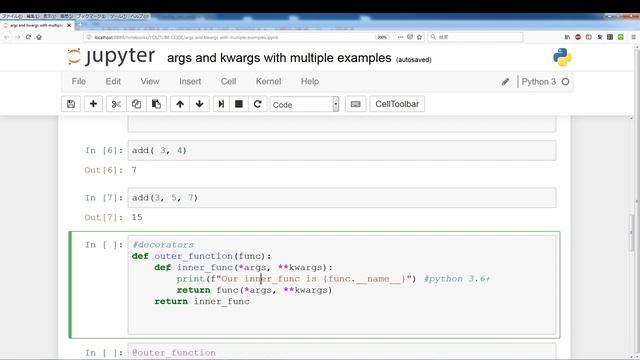The height and width of the screenshot is (360, 640).
Task: Click the Out[7] result 15
Action: tap(137, 217)
